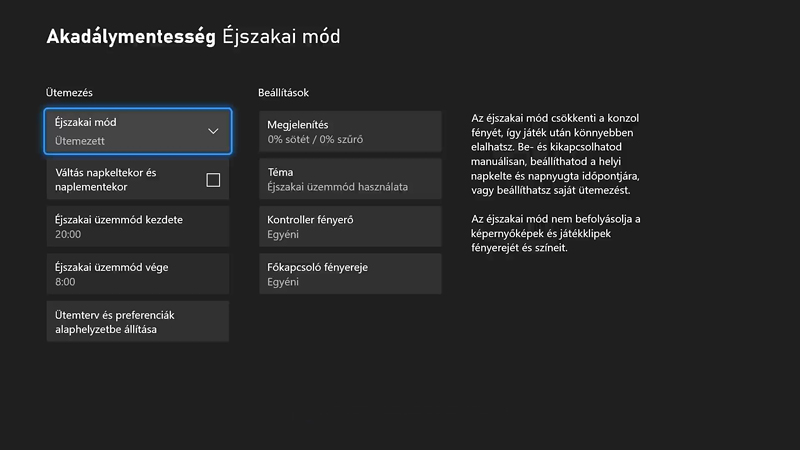
Task: Click the paragraph starting 'Az éjszakai mód csökkenti'
Action: tap(553, 154)
